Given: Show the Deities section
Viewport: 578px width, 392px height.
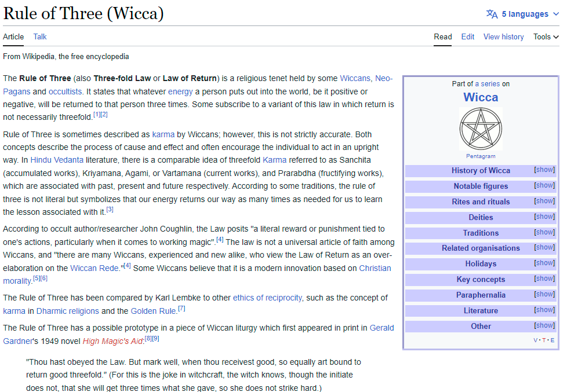Looking at the screenshot, I should (x=544, y=217).
